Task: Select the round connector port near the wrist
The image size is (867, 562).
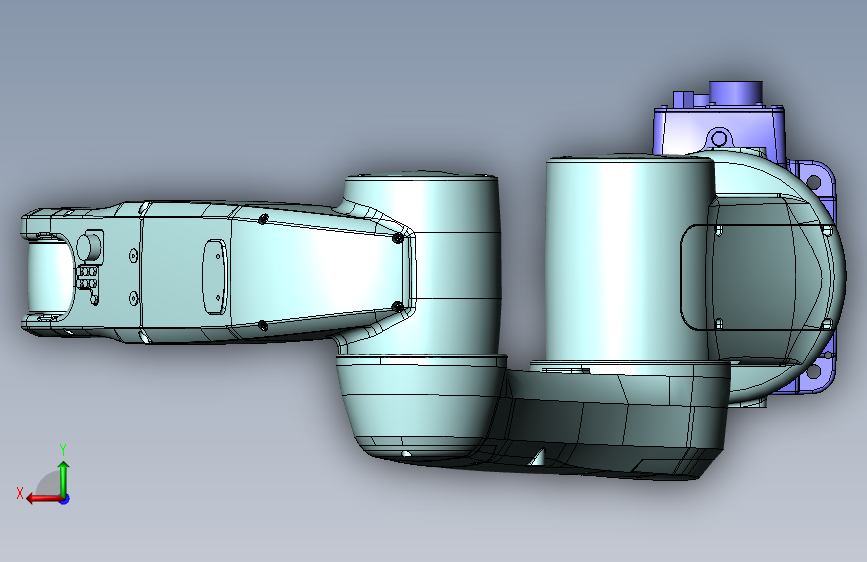Action: tap(88, 247)
